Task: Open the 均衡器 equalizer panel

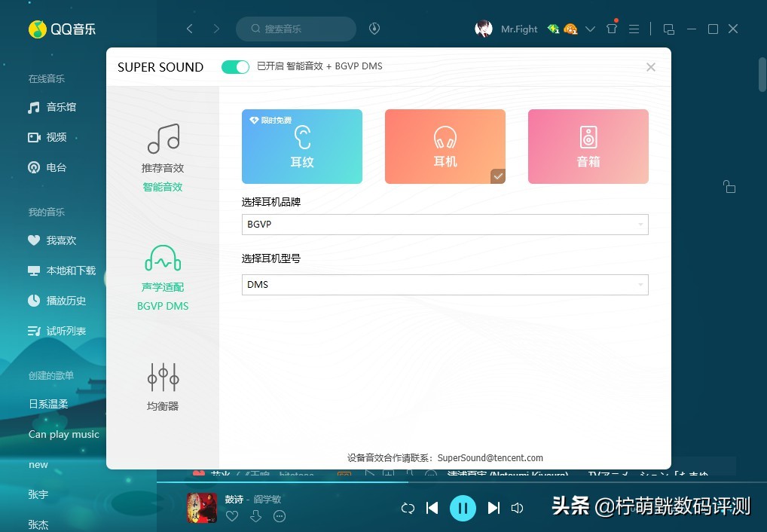Action: [x=162, y=386]
